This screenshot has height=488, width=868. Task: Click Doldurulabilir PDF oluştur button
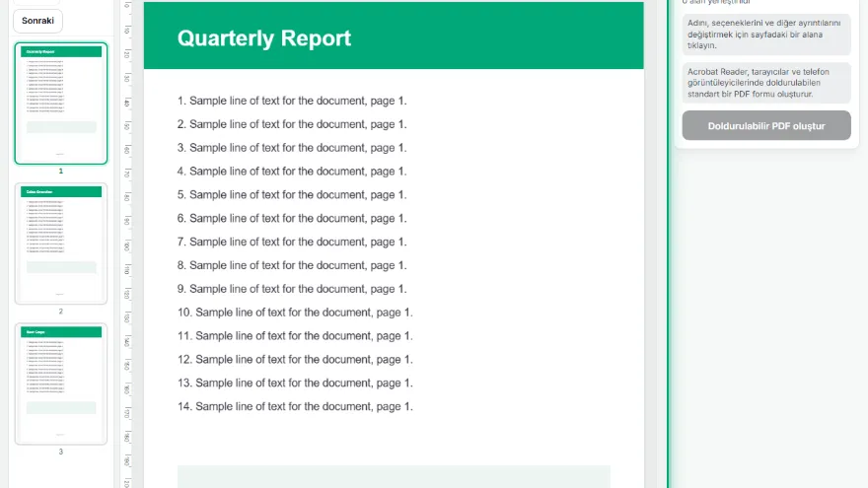click(x=766, y=125)
